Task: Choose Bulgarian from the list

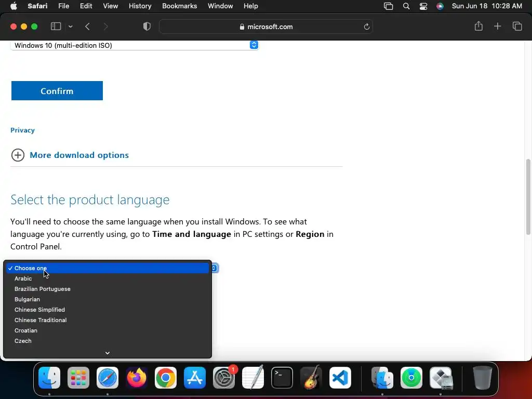Action: [x=107, y=299]
